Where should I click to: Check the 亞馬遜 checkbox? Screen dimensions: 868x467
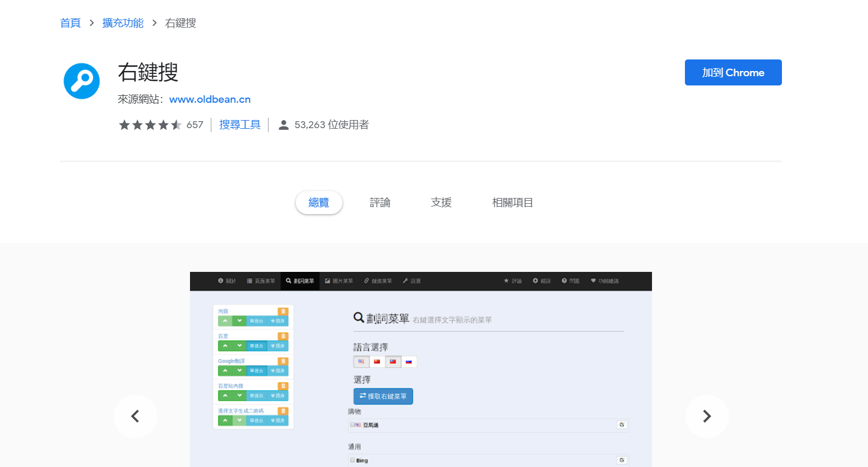click(352, 424)
